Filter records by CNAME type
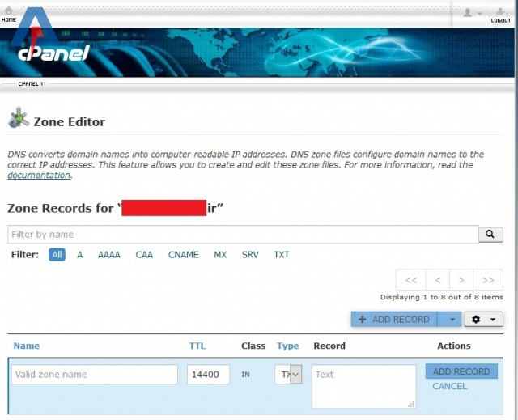 [x=184, y=255]
